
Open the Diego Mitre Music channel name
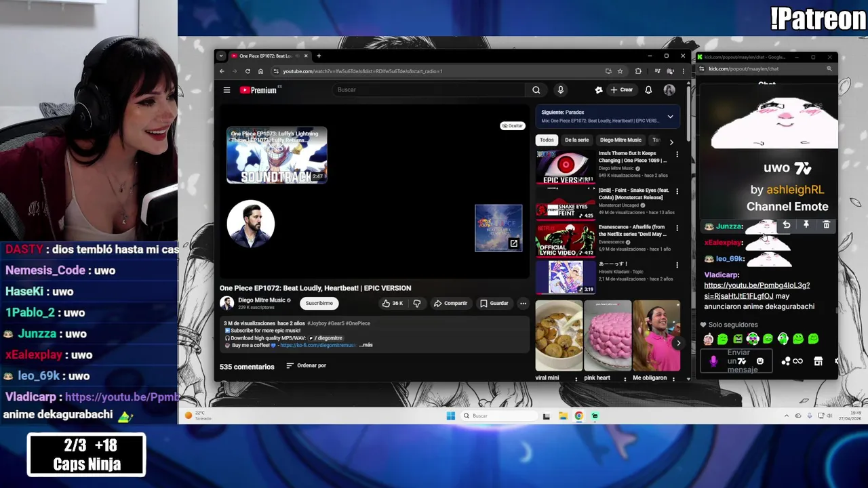coord(261,300)
